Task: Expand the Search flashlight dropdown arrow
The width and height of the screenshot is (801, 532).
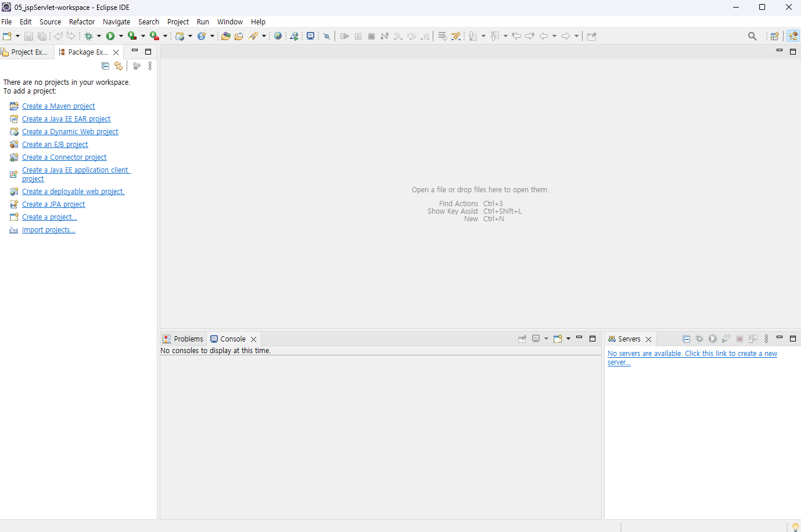Action: pos(264,36)
